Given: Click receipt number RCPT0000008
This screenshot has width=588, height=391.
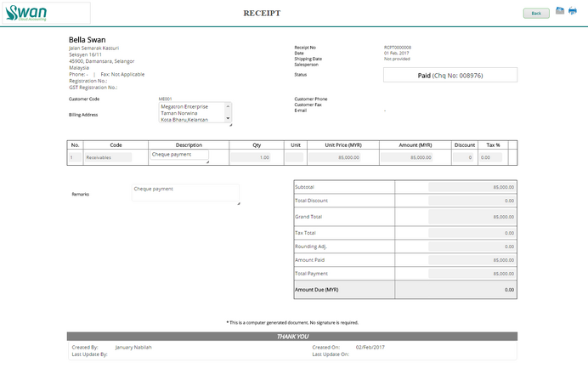Looking at the screenshot, I should click(x=398, y=48).
